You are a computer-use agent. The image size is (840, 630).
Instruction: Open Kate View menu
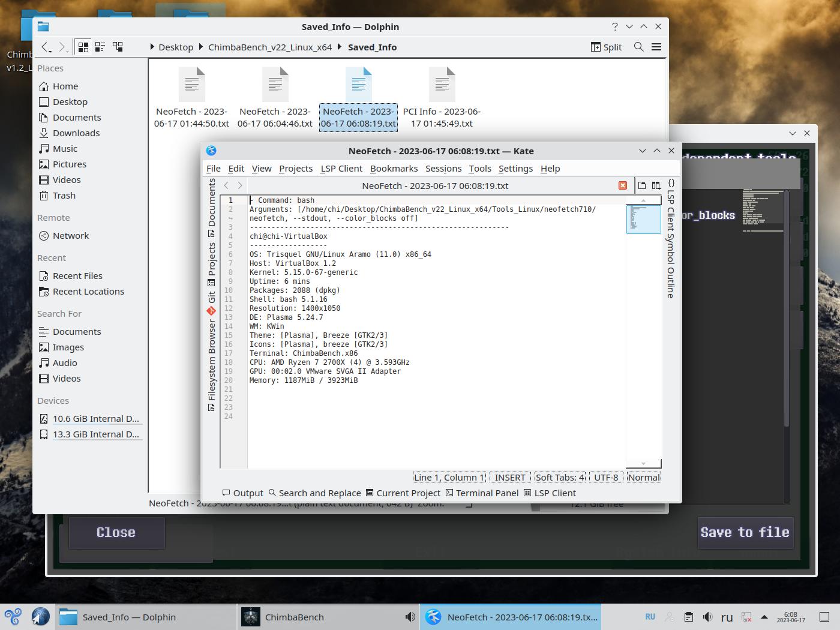[x=261, y=169]
